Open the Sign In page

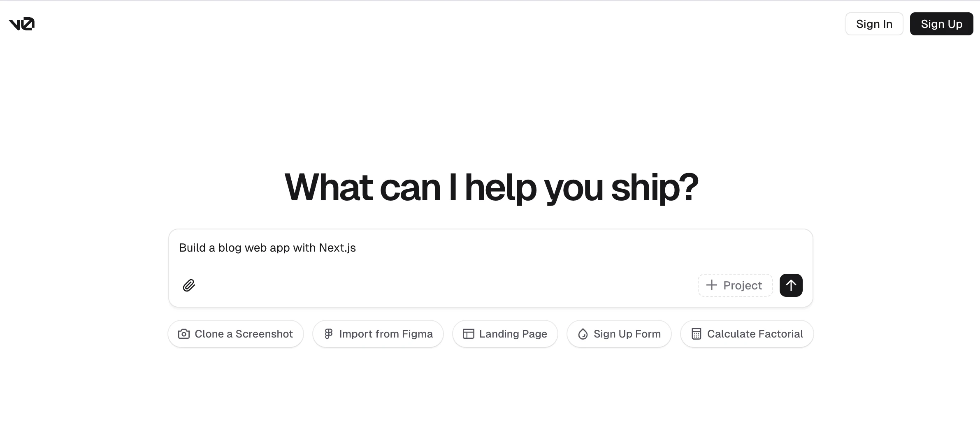coord(874,24)
